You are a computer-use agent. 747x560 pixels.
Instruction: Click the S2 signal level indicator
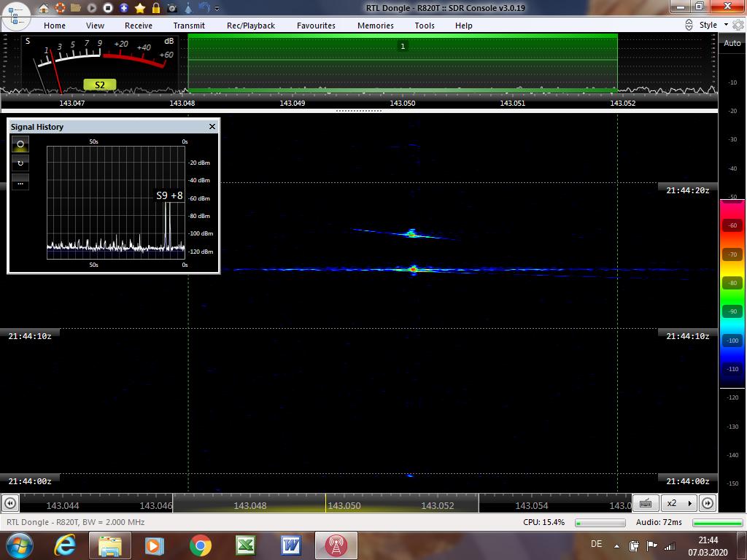click(x=99, y=85)
